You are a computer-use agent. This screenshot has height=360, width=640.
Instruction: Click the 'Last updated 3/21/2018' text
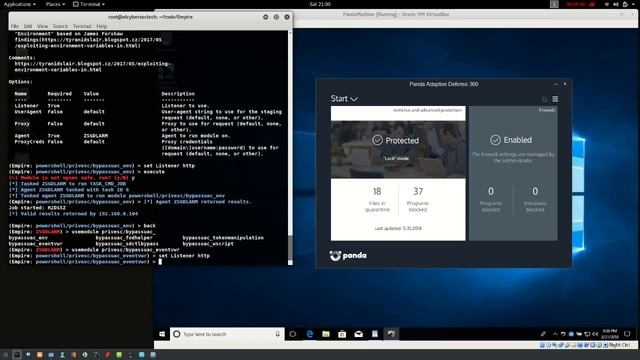point(398,228)
